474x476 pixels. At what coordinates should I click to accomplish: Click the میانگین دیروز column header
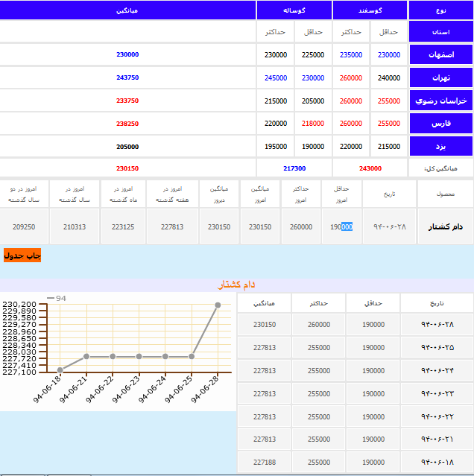(x=219, y=194)
